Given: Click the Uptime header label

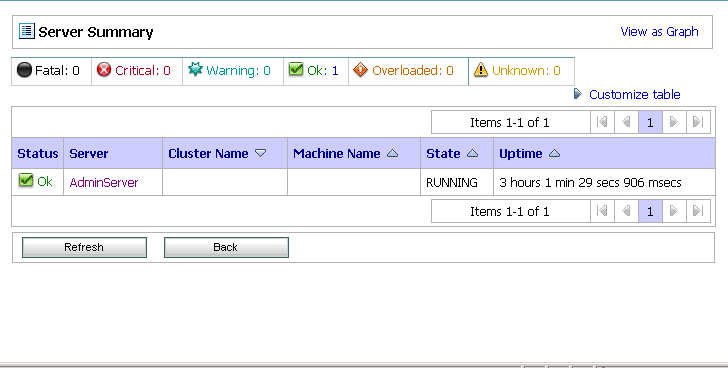Looking at the screenshot, I should click(520, 154).
